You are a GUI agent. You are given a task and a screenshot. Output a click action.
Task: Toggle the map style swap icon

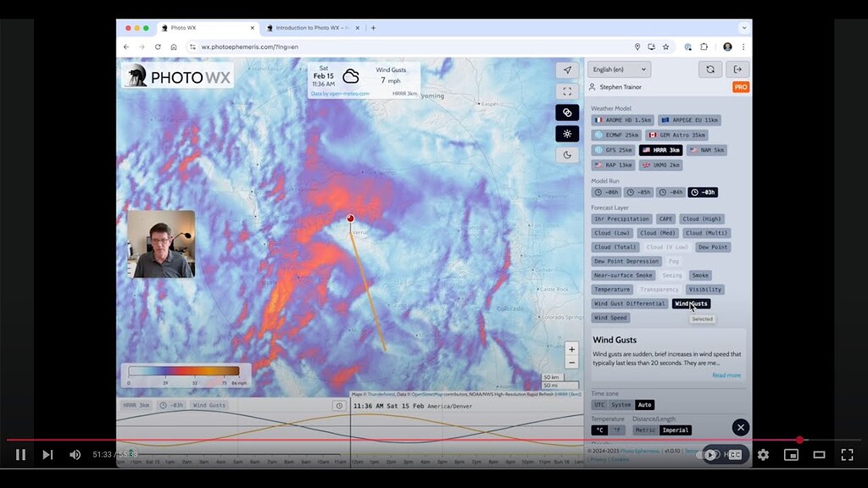(x=566, y=111)
